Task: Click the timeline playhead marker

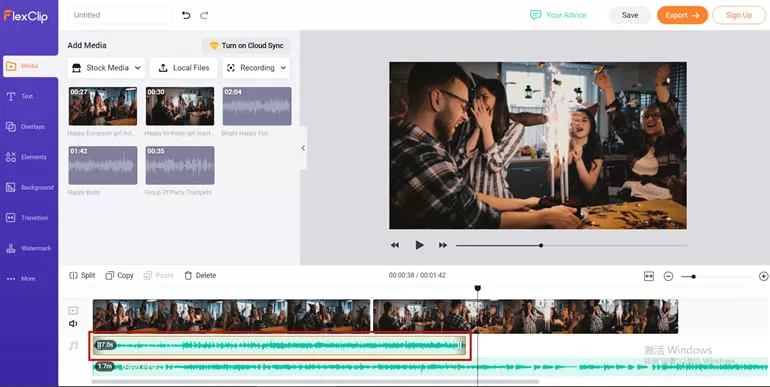Action: [477, 289]
